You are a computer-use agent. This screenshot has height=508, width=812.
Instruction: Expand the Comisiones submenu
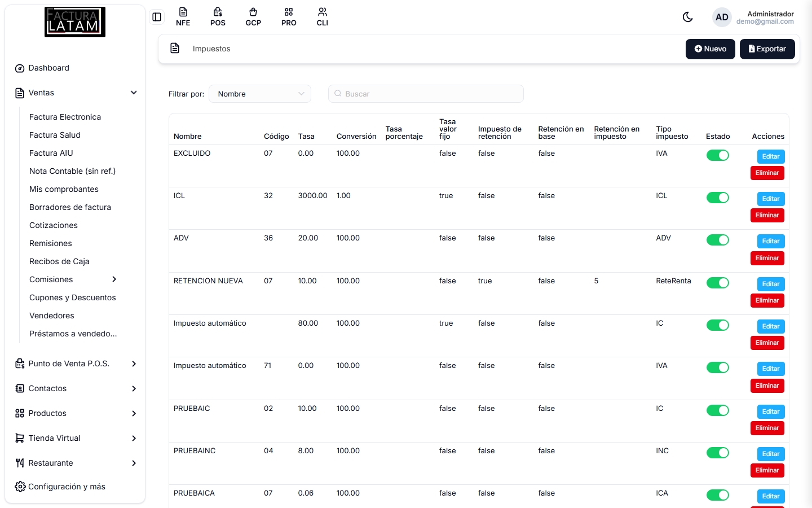[x=74, y=279]
